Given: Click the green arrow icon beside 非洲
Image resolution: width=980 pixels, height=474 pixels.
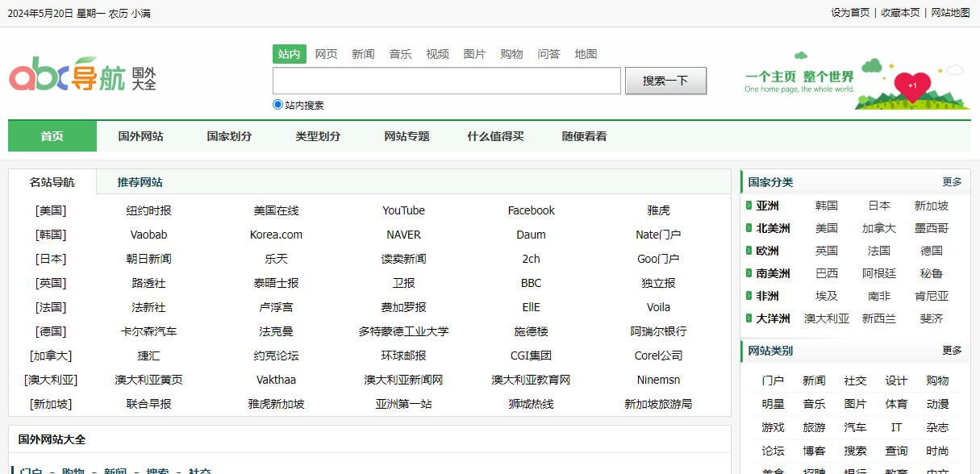Looking at the screenshot, I should point(749,296).
